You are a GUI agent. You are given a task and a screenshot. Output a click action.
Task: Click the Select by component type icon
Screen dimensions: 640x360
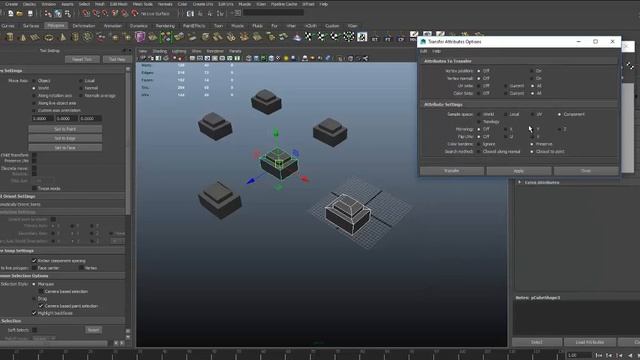(x=68, y=13)
